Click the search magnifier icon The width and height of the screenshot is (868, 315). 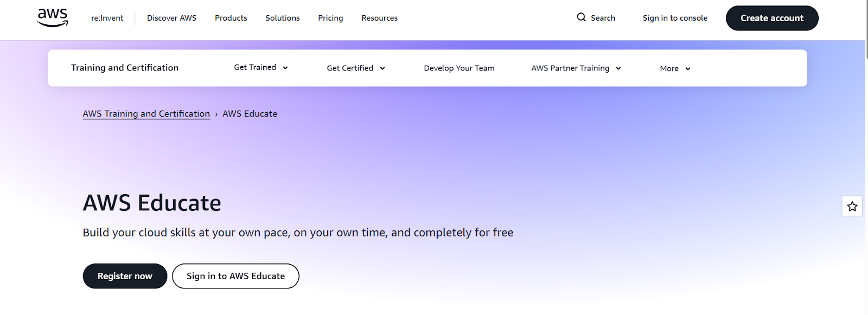(x=581, y=17)
